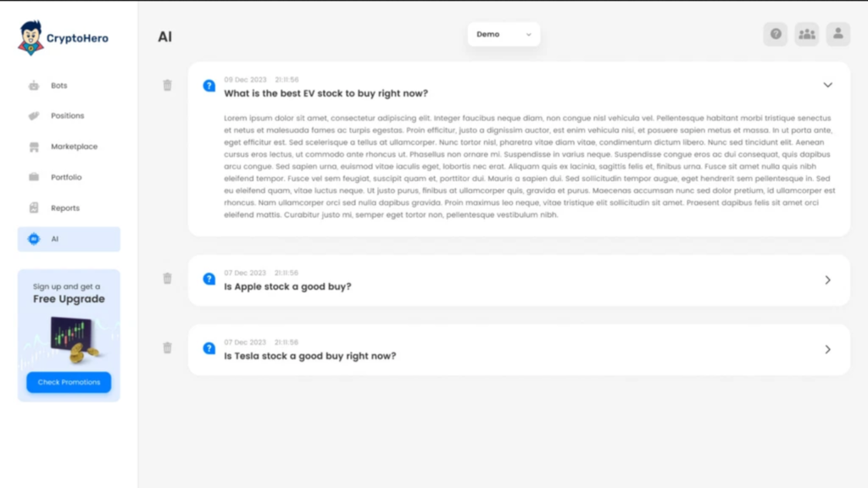
Task: Delete the Tesla stock question entry
Action: click(x=167, y=347)
